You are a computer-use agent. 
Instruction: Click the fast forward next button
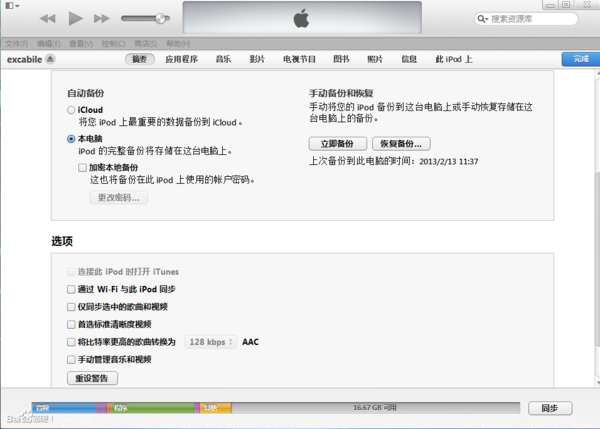tap(101, 18)
